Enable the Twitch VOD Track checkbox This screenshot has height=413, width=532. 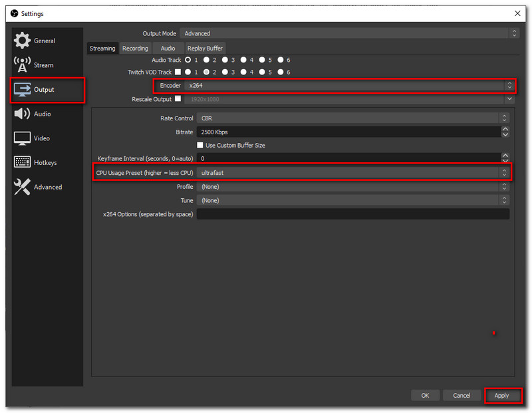(x=178, y=72)
